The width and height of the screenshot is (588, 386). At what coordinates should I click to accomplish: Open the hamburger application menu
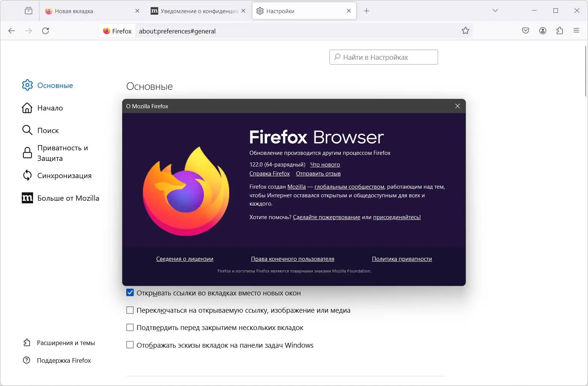point(576,31)
